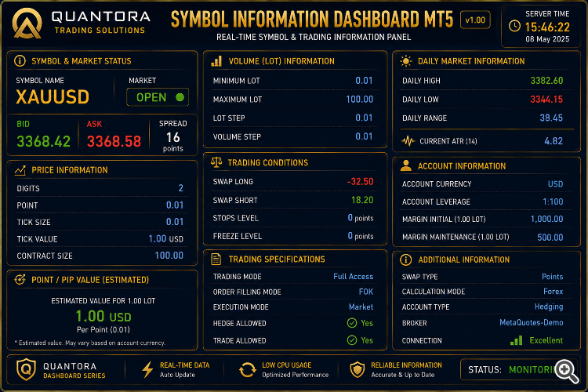Click the spread value 16 points
The image size is (588, 392).
point(173,141)
